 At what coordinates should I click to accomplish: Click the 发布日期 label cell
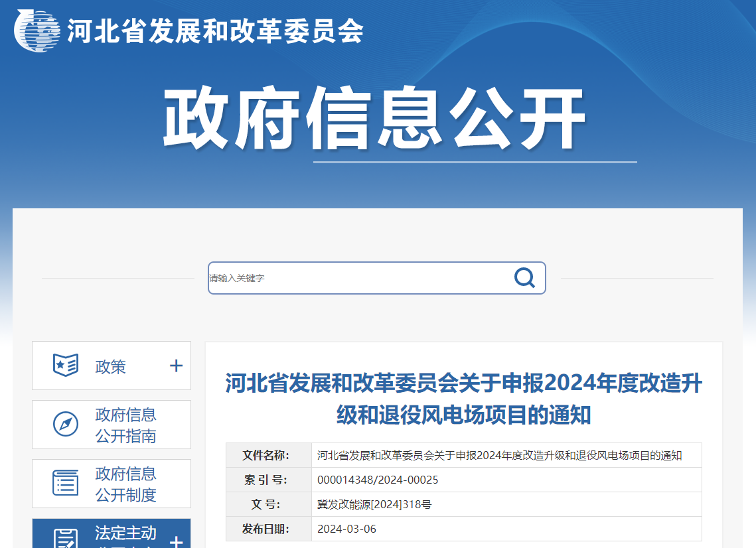269,529
